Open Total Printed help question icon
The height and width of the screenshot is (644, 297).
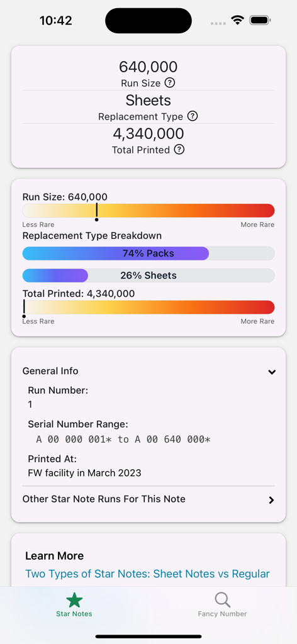coord(179,150)
